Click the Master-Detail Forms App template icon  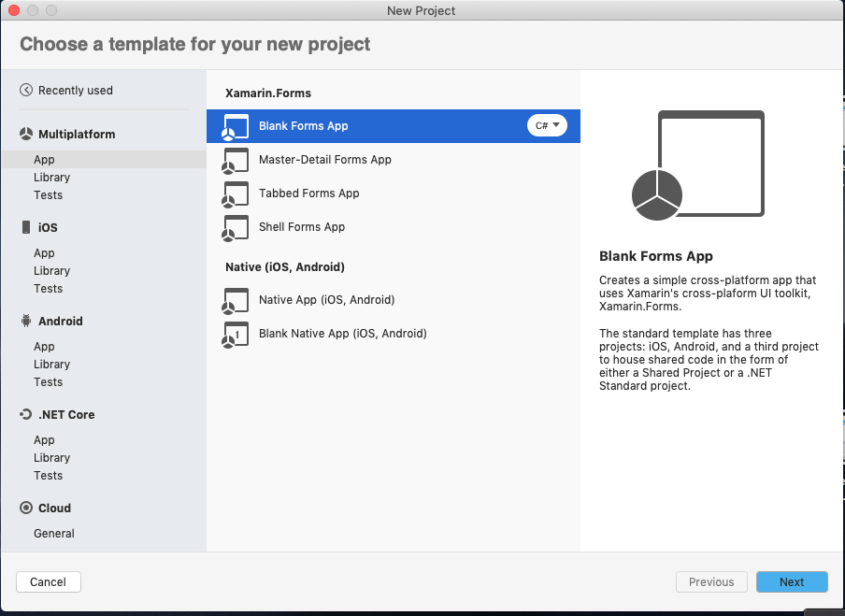(x=235, y=160)
